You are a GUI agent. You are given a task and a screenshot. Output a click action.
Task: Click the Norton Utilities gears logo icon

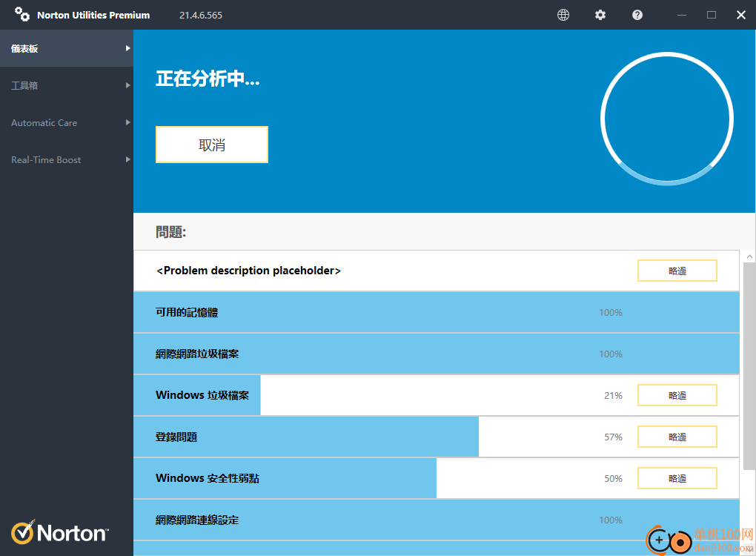tap(22, 14)
